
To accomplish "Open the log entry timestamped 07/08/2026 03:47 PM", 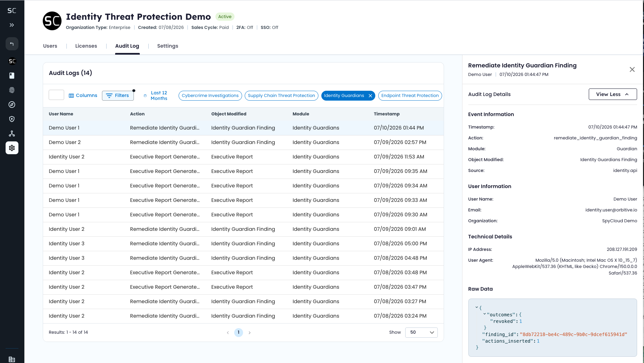I will click(243, 287).
